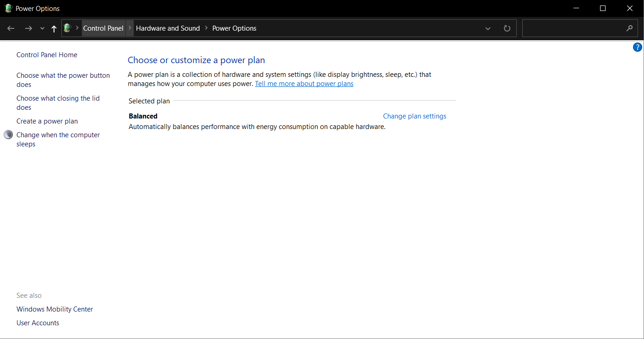Screen dimensions: 644x339
Task: Click the search magnifier icon
Action: [629, 28]
